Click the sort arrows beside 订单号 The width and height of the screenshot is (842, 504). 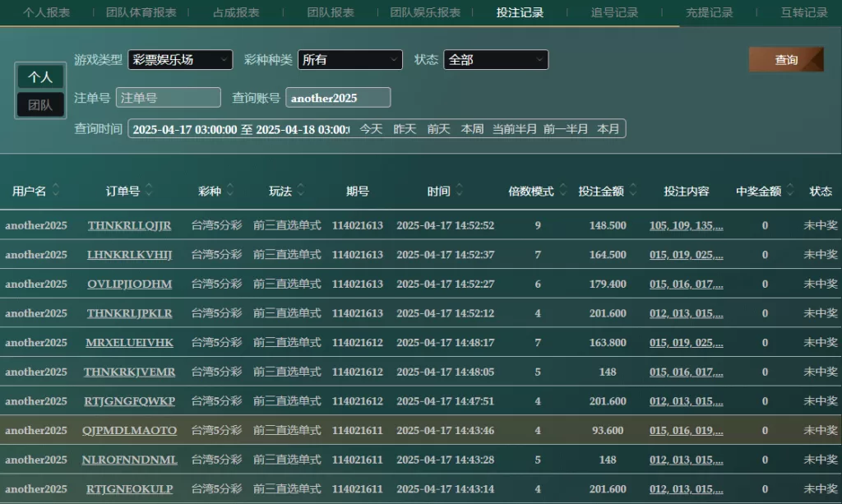pyautogui.click(x=149, y=191)
